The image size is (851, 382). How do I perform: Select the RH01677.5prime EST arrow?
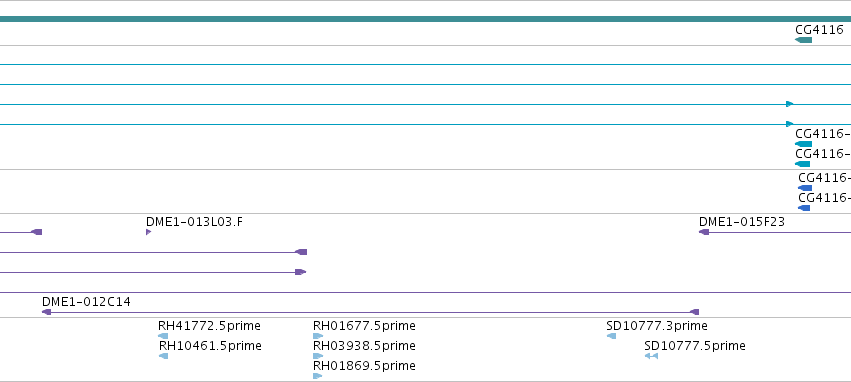click(318, 336)
